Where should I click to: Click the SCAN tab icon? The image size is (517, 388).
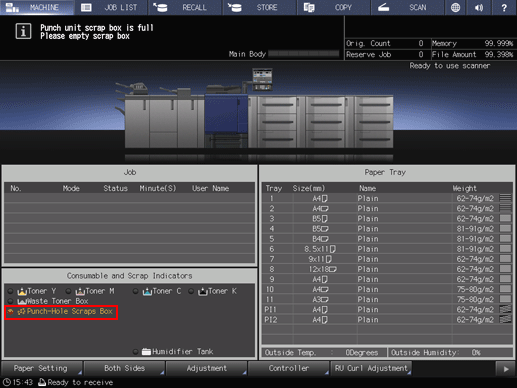coord(383,7)
